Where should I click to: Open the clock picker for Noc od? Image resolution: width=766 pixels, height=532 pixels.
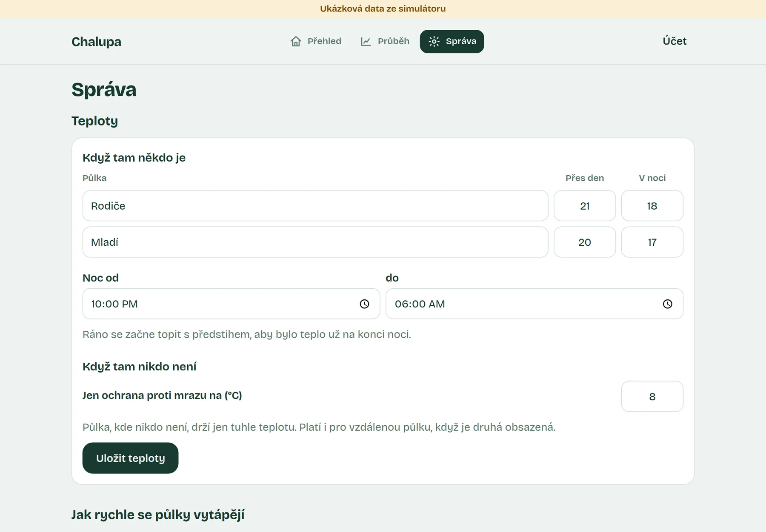pyautogui.click(x=364, y=304)
